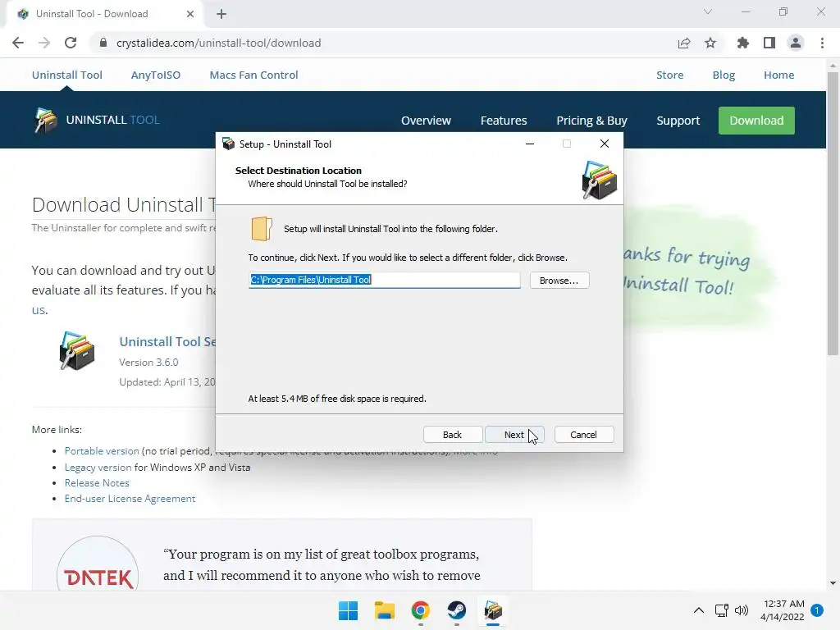Open the Chrome three-dot menu

[x=822, y=43]
